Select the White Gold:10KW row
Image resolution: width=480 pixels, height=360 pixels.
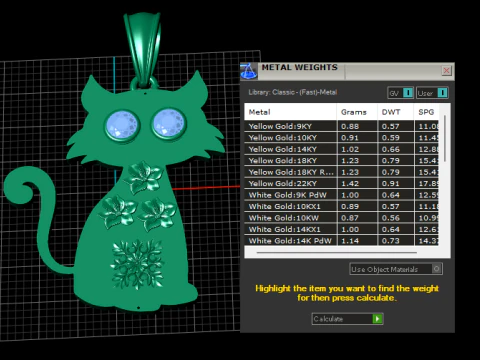click(x=342, y=218)
